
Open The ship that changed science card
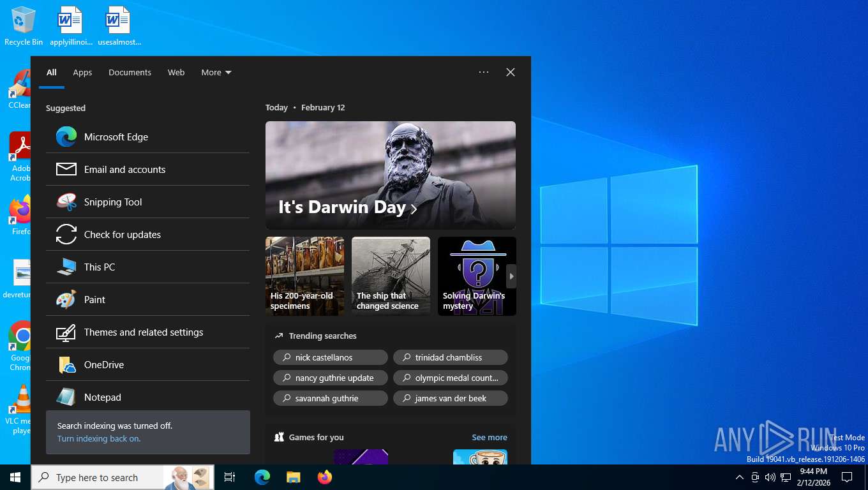tap(391, 276)
